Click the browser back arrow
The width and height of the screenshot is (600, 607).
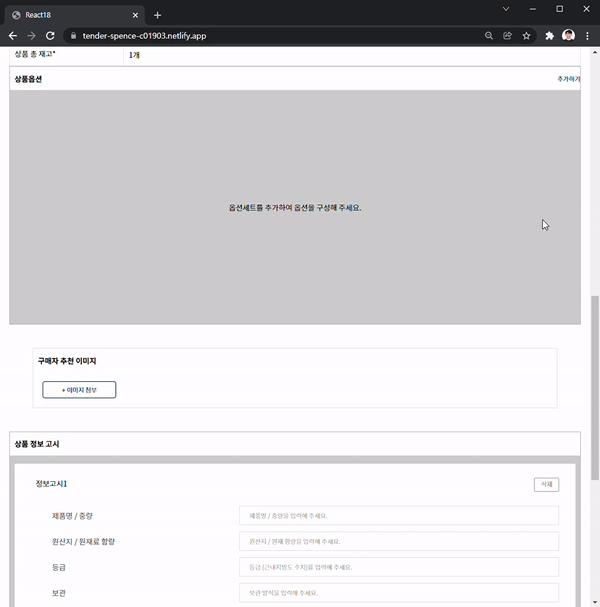click(12, 35)
